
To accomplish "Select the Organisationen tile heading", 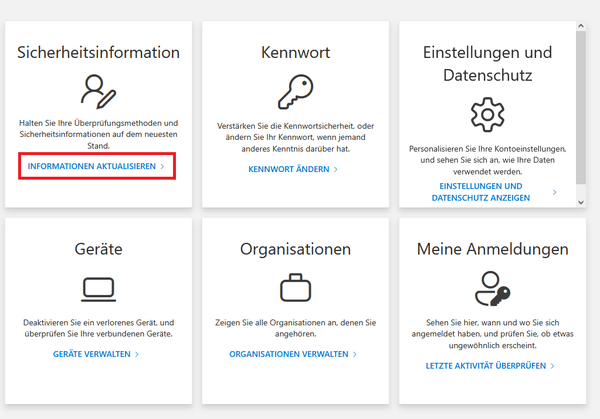I will [294, 249].
